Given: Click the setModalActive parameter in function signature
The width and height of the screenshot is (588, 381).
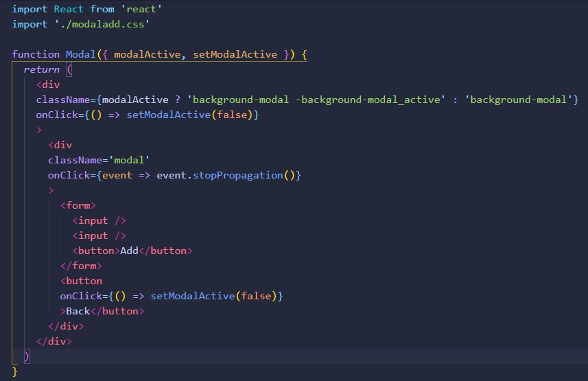Looking at the screenshot, I should 235,54.
